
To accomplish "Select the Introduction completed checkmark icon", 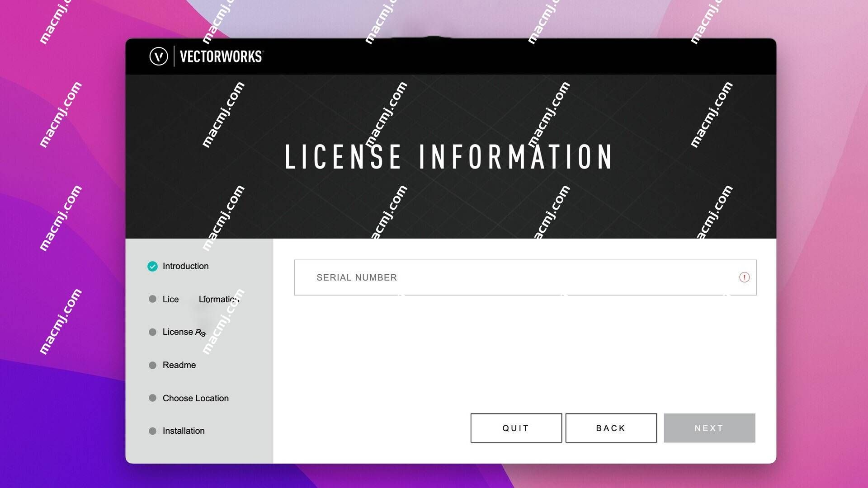I will coord(152,266).
